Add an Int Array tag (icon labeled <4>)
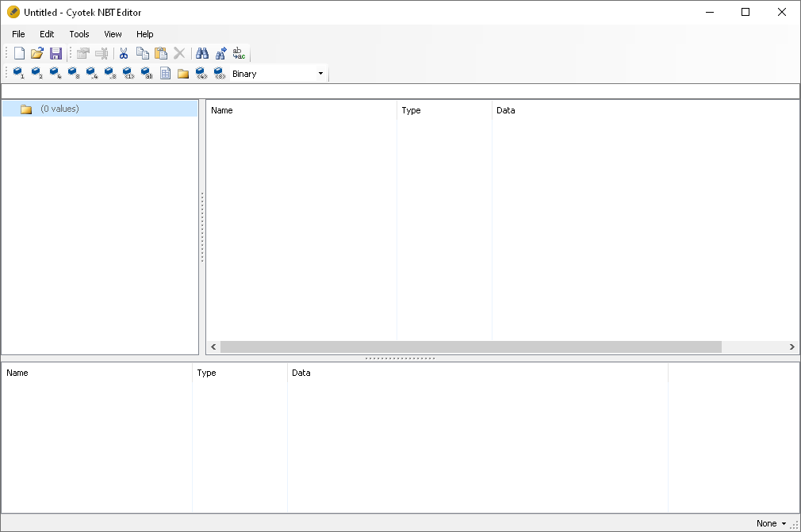 [201, 74]
